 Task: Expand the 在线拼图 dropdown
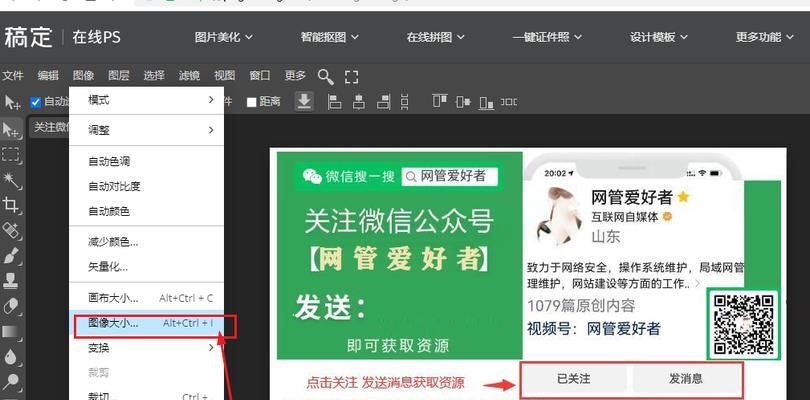(435, 37)
